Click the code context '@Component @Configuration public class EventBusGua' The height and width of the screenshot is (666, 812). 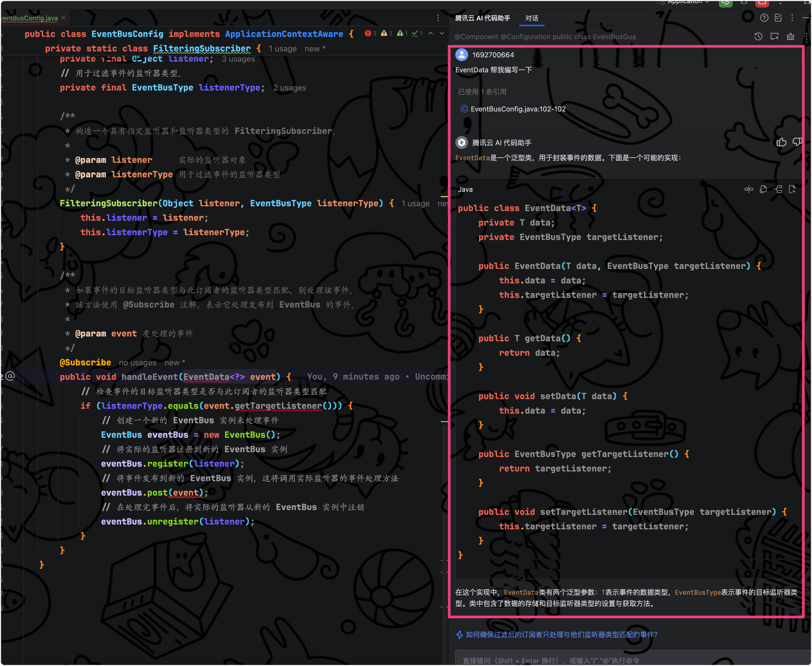coord(545,36)
